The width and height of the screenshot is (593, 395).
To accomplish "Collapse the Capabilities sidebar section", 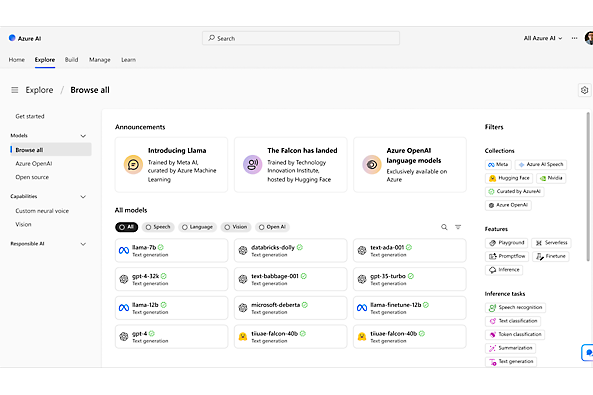I will click(x=83, y=197).
